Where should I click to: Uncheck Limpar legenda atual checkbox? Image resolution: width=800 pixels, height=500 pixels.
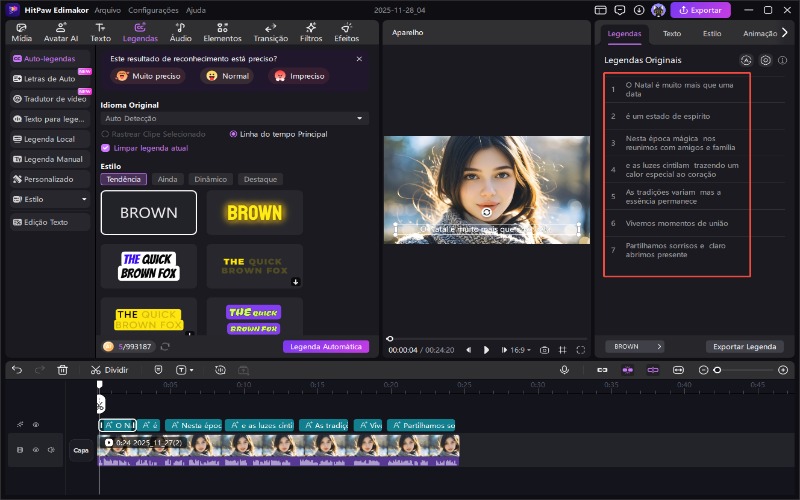click(x=106, y=147)
